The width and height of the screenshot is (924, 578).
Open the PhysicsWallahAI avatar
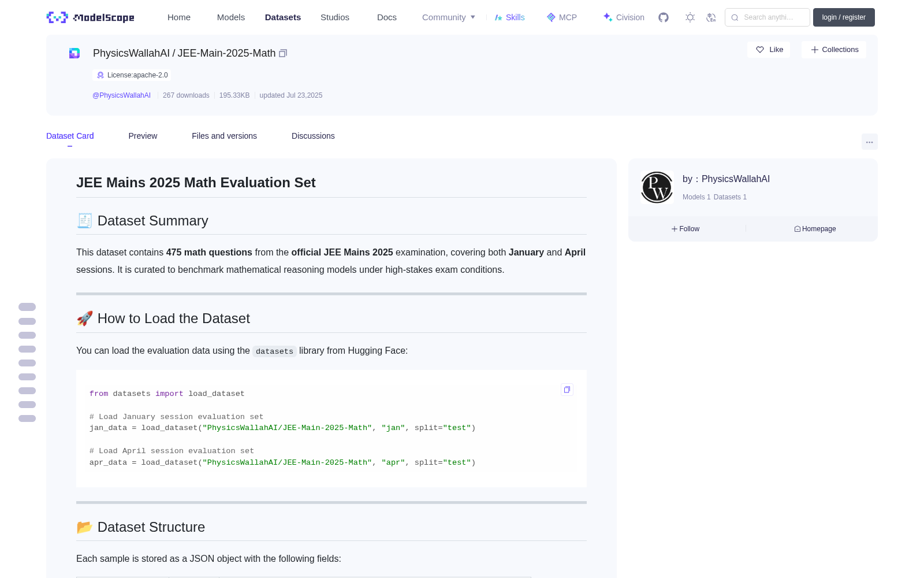pyautogui.click(x=657, y=187)
